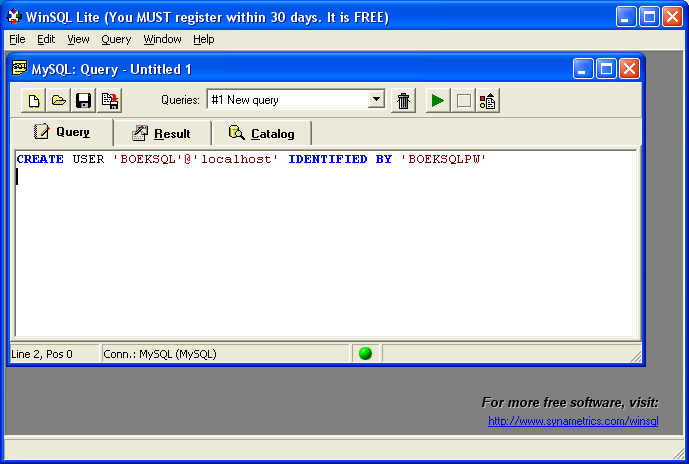Open a saved query file
Viewport: 689px width, 464px height.
(58, 101)
